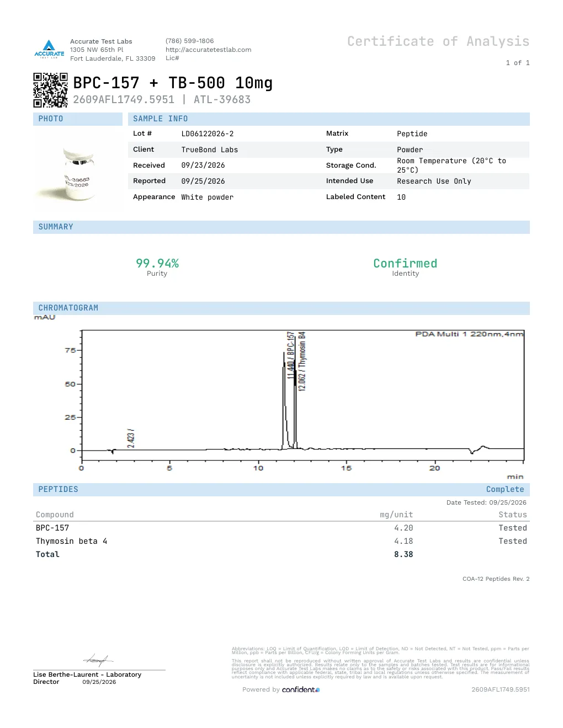
Task: Click the 'Confirmed' identity result
Action: coord(405,264)
